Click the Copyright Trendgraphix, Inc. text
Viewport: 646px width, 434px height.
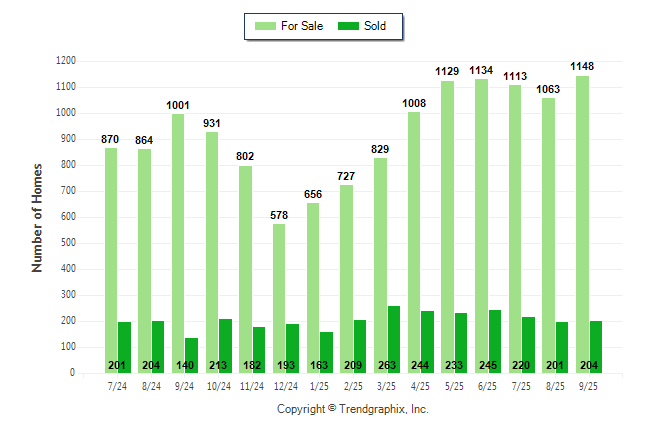click(352, 410)
